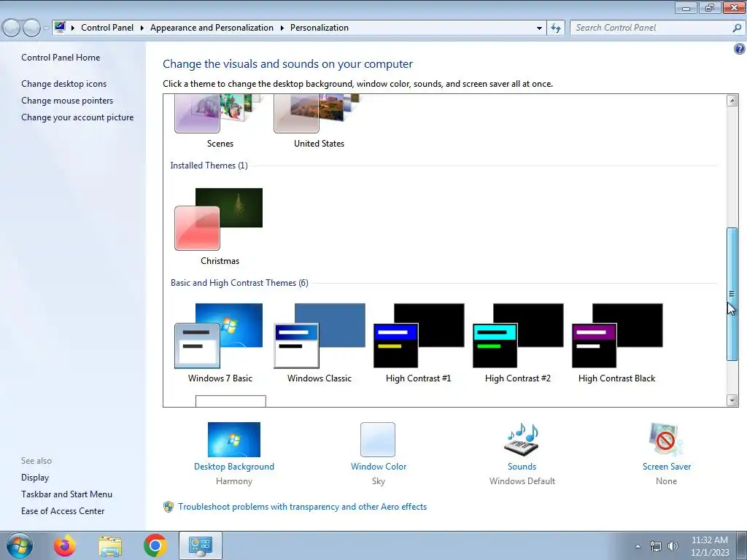Click the Installed Themes (1) heading
The image size is (747, 560).
pyautogui.click(x=209, y=166)
